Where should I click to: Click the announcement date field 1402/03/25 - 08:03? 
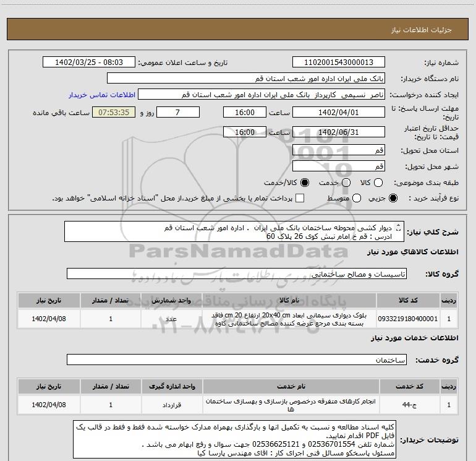[89, 62]
